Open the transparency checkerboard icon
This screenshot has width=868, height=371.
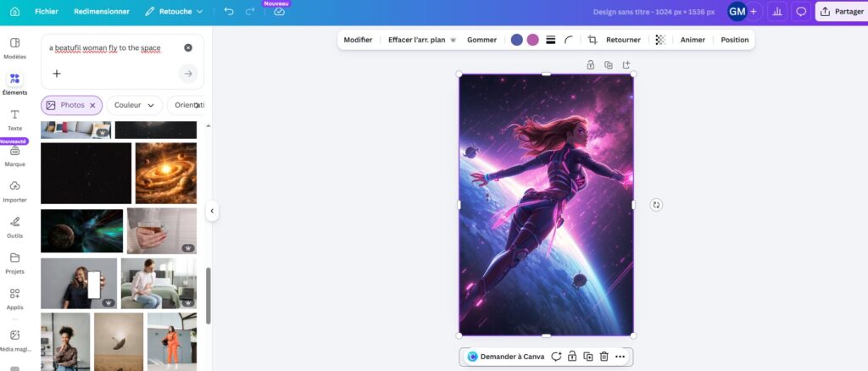[660, 40]
